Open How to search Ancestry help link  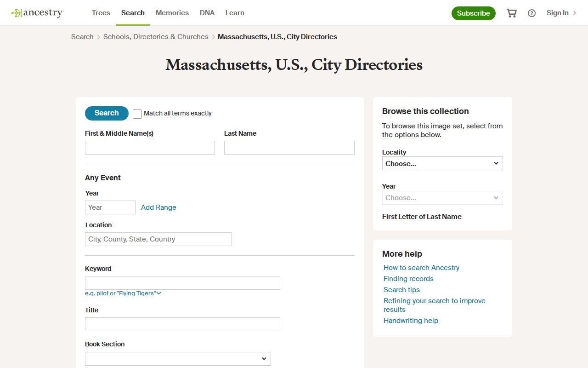pos(422,268)
